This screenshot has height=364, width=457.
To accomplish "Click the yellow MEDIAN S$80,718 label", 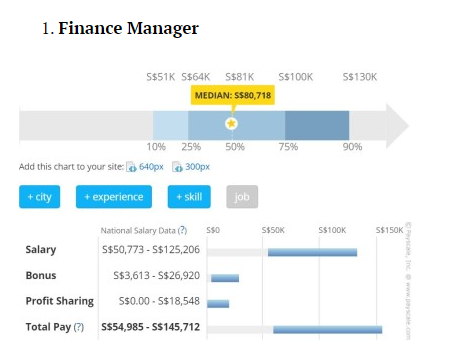I will [233, 95].
